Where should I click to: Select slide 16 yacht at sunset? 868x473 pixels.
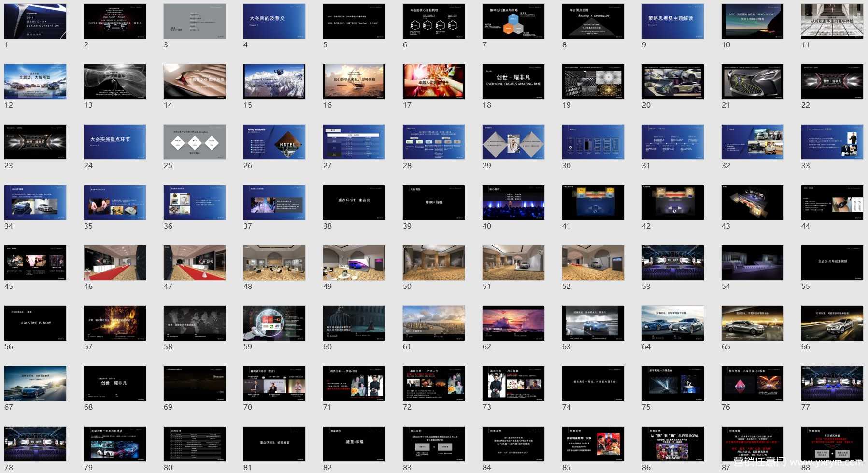tap(354, 82)
